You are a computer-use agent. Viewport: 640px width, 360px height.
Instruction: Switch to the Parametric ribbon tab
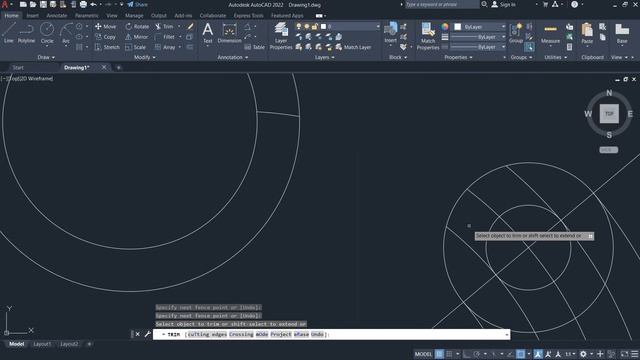pos(87,16)
